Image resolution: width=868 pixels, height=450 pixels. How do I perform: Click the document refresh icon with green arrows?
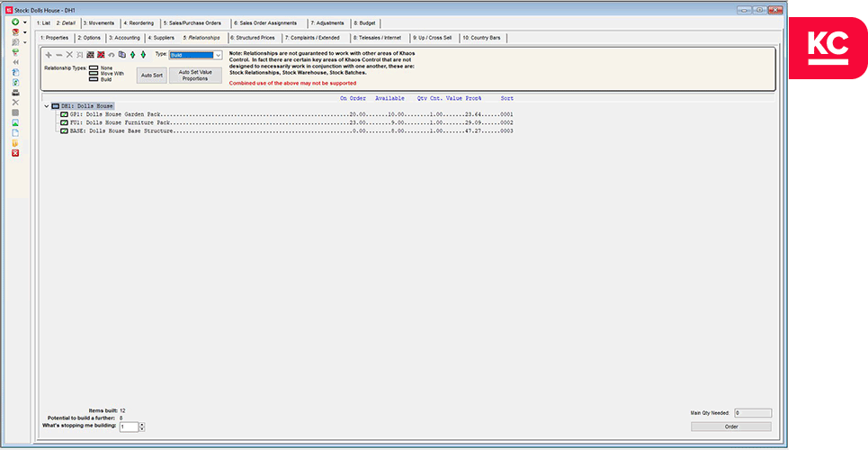coord(15,83)
